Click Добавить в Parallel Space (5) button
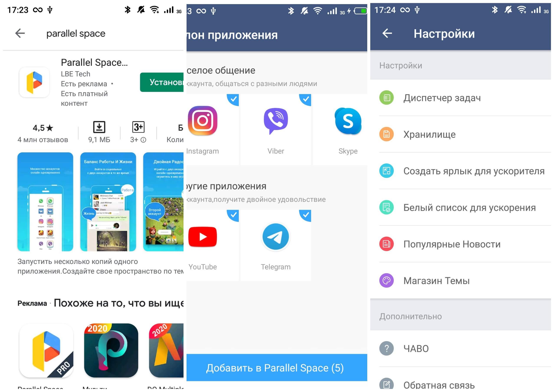The image size is (554, 392). coord(277,368)
